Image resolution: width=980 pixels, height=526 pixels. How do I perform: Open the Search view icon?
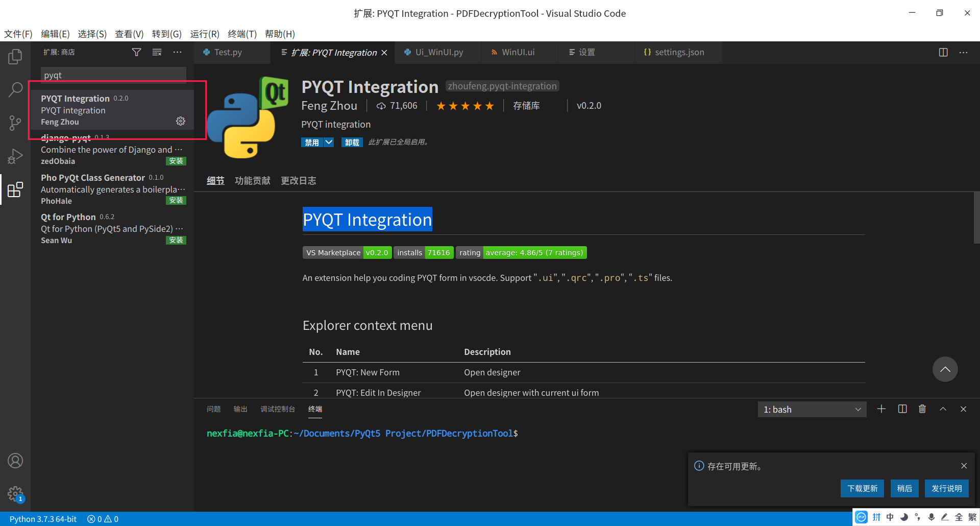tap(15, 89)
